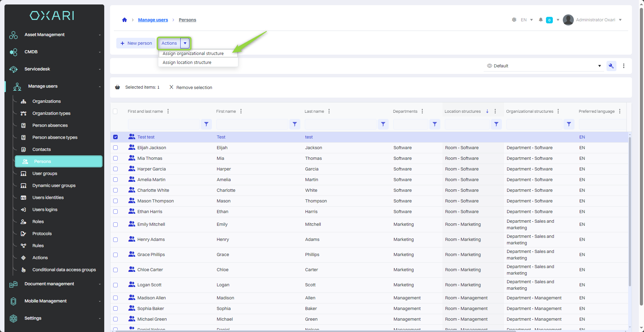The image size is (644, 332).
Task: Click the wrench view settings icon
Action: (x=611, y=66)
